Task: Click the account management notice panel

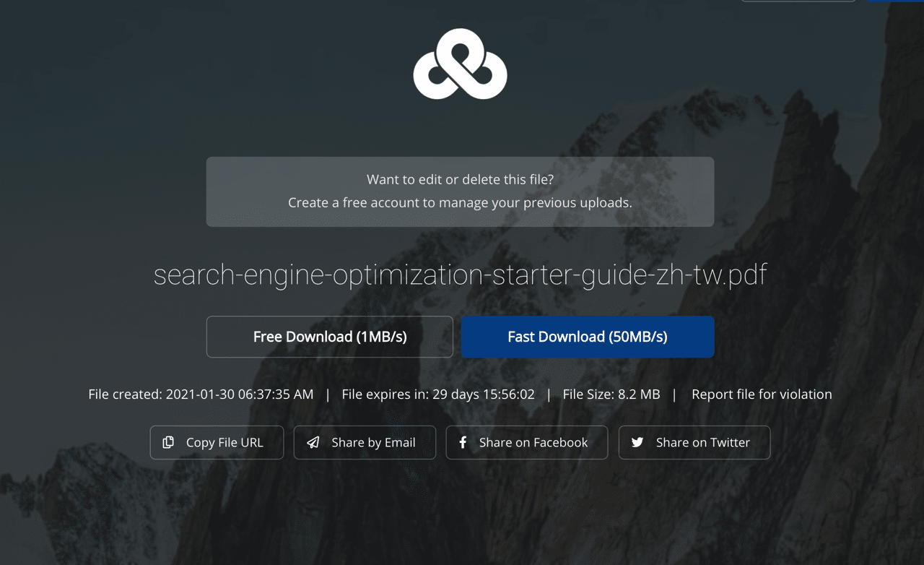Action: (x=460, y=191)
